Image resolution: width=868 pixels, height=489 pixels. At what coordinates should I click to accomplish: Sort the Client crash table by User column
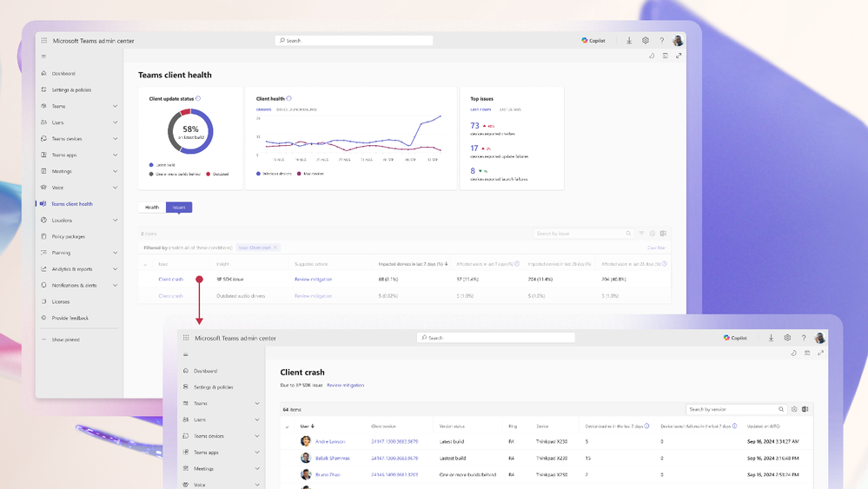[308, 426]
